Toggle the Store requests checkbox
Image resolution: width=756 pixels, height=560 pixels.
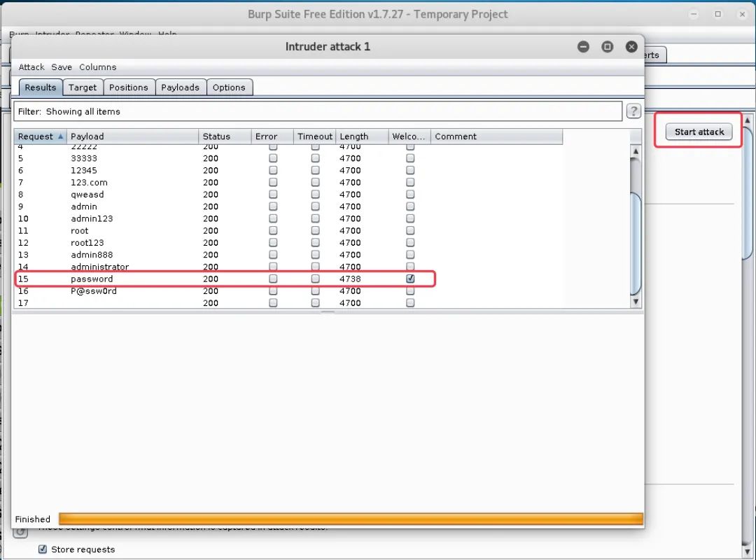click(x=43, y=549)
